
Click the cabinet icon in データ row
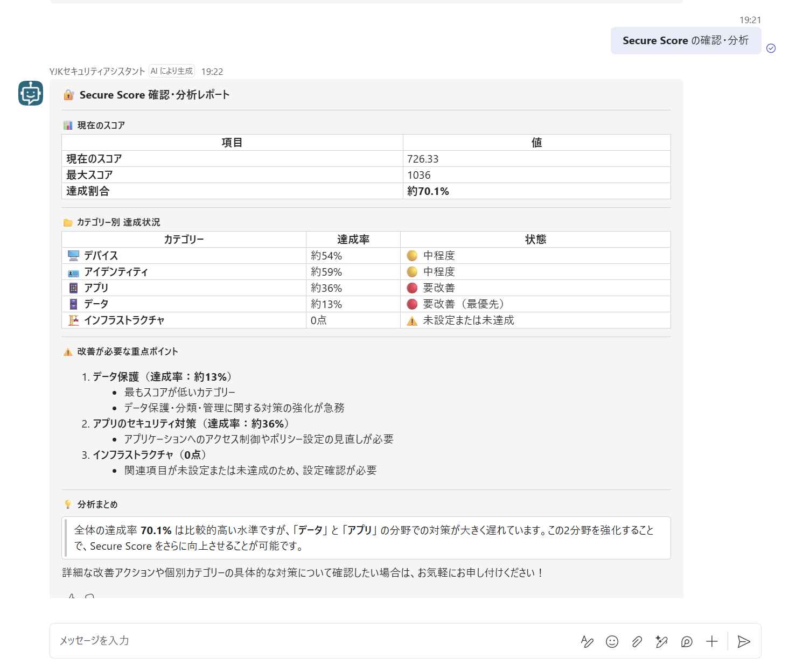[x=74, y=304]
